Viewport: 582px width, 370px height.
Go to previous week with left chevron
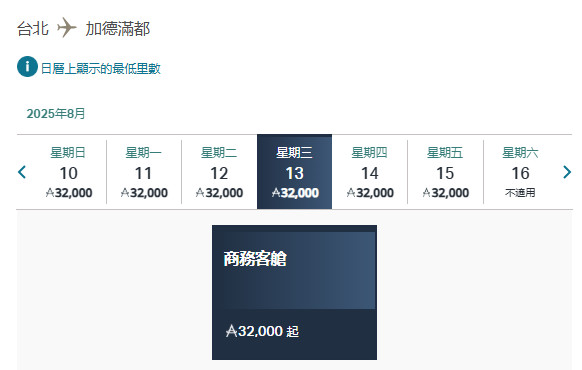coord(22,172)
